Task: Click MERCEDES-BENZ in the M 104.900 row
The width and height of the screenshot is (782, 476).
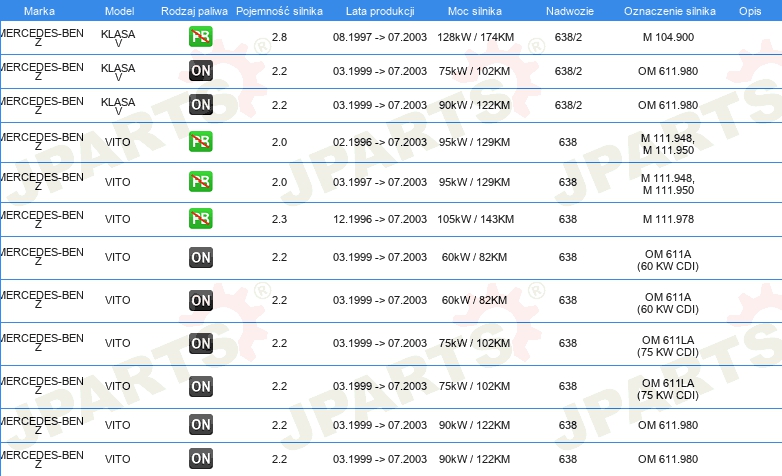Action: click(x=40, y=37)
